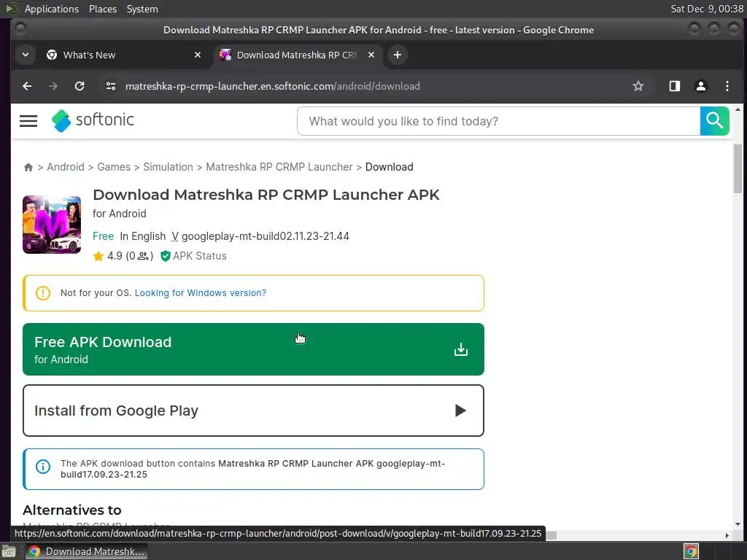747x560 pixels.
Task: Open the System menu
Action: (x=142, y=9)
